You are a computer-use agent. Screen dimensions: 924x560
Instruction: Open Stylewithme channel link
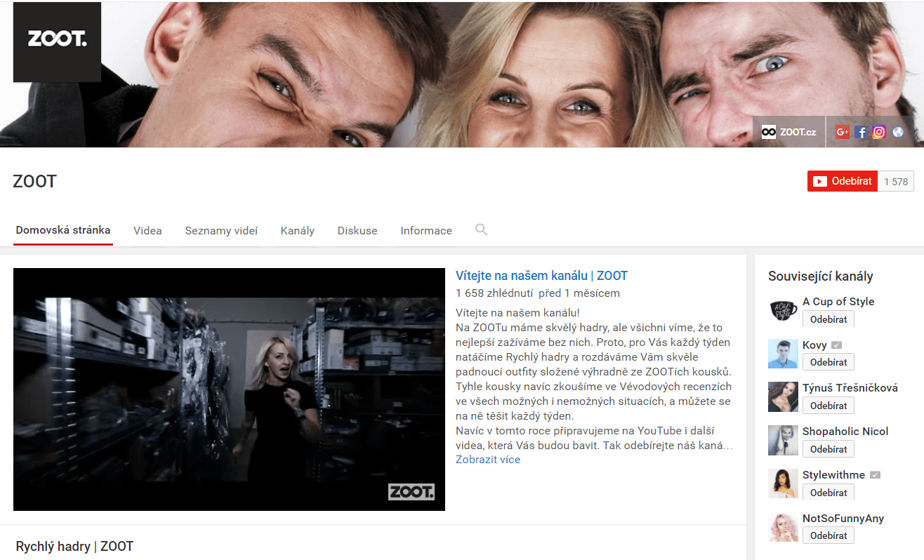pos(833,475)
